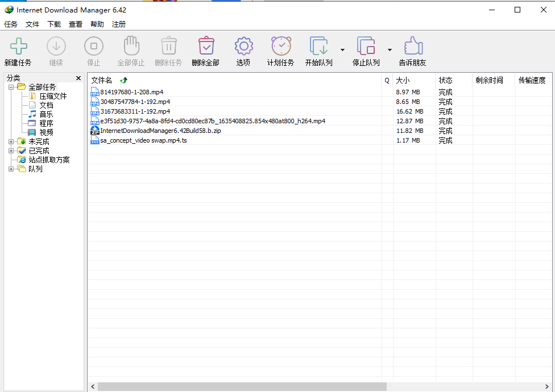
Task: Sort by 文件名 column header
Action: point(234,80)
